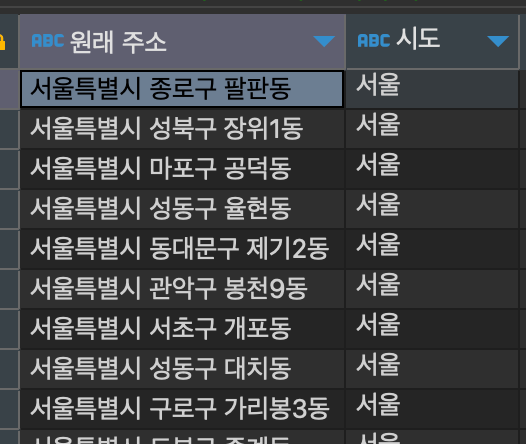Click the yellow lock icon near the header
Viewport: 526px width, 444px height.
(x=2, y=42)
